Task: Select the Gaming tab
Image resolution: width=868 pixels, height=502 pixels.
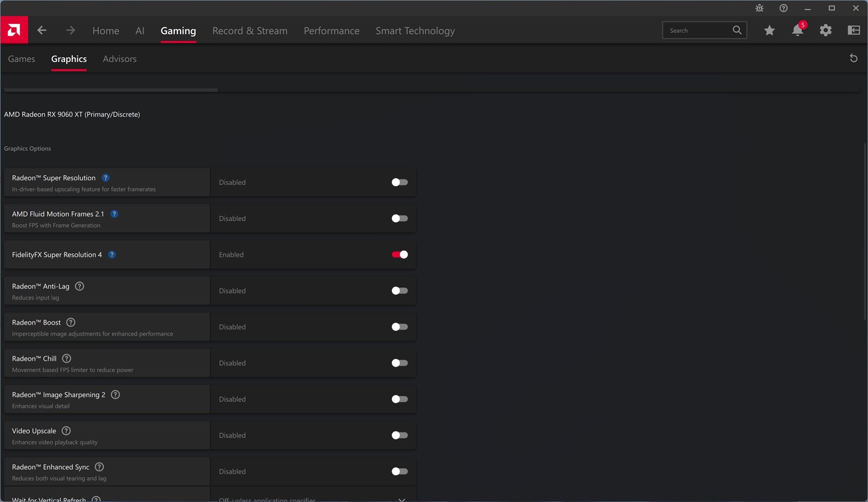Action: 178,31
